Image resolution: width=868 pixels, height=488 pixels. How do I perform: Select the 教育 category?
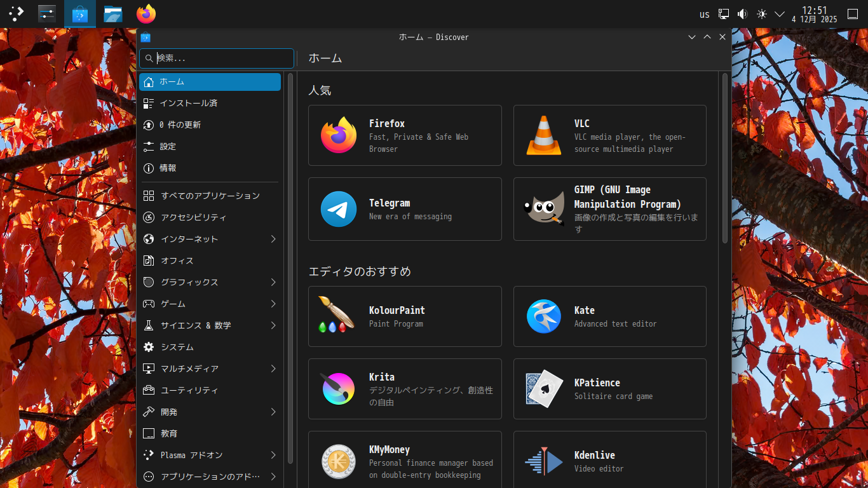point(210,433)
